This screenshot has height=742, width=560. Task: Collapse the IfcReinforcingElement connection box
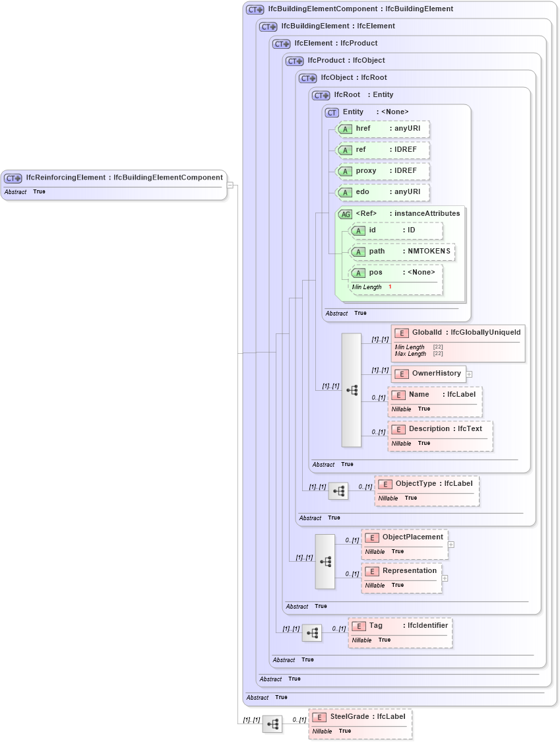pyautogui.click(x=230, y=184)
